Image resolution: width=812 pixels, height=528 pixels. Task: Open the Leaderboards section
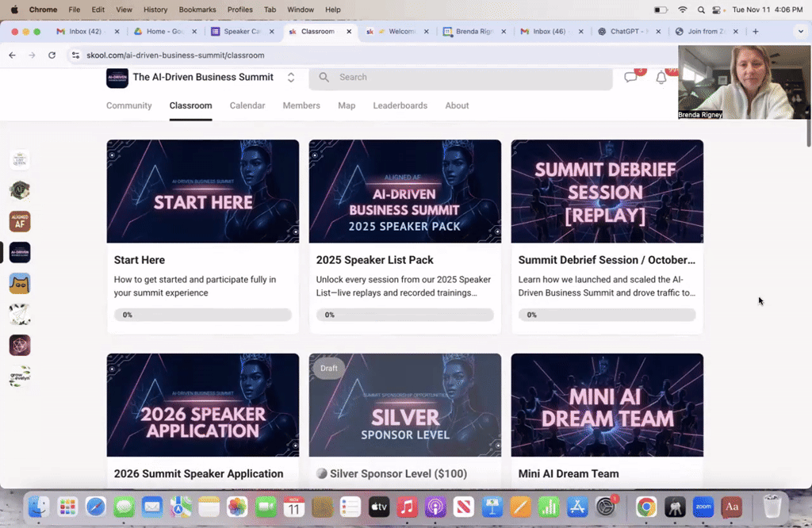click(x=400, y=105)
